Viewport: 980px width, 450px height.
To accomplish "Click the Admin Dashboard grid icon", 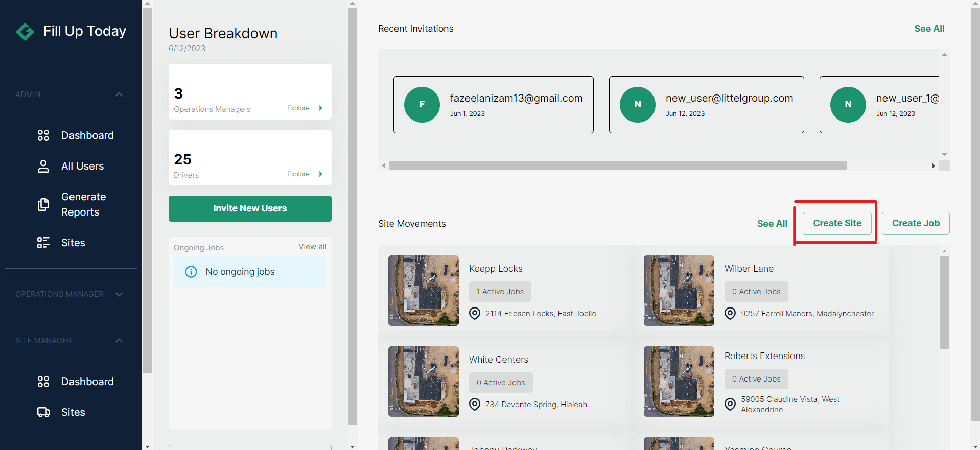I will [43, 135].
